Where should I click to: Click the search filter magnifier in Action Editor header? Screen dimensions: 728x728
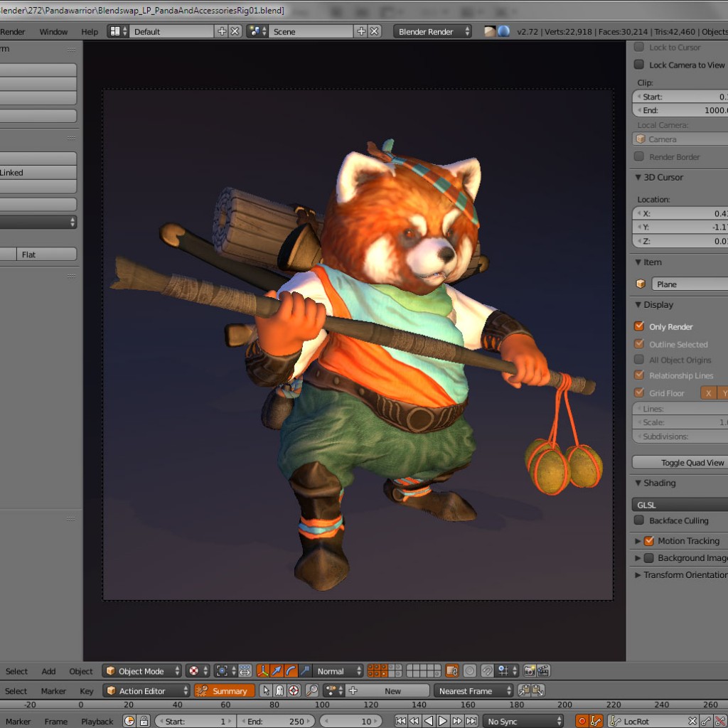pos(311,691)
